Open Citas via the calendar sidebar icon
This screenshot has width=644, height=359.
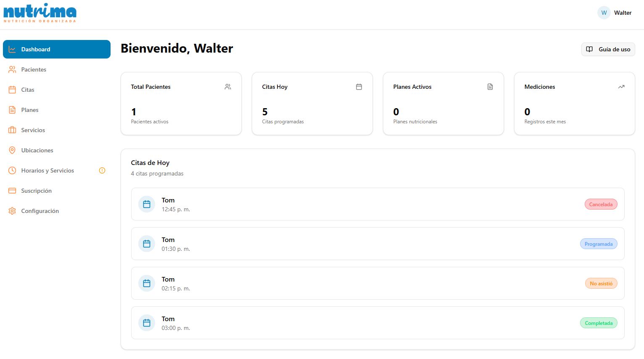coord(12,90)
